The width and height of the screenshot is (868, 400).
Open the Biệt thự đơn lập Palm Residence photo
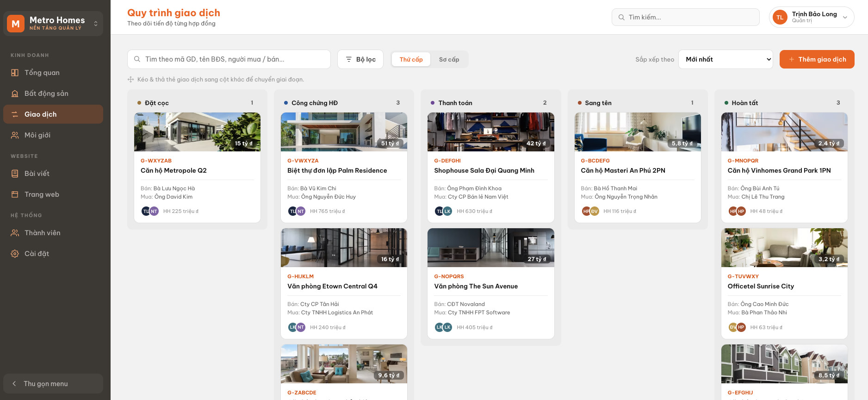344,132
